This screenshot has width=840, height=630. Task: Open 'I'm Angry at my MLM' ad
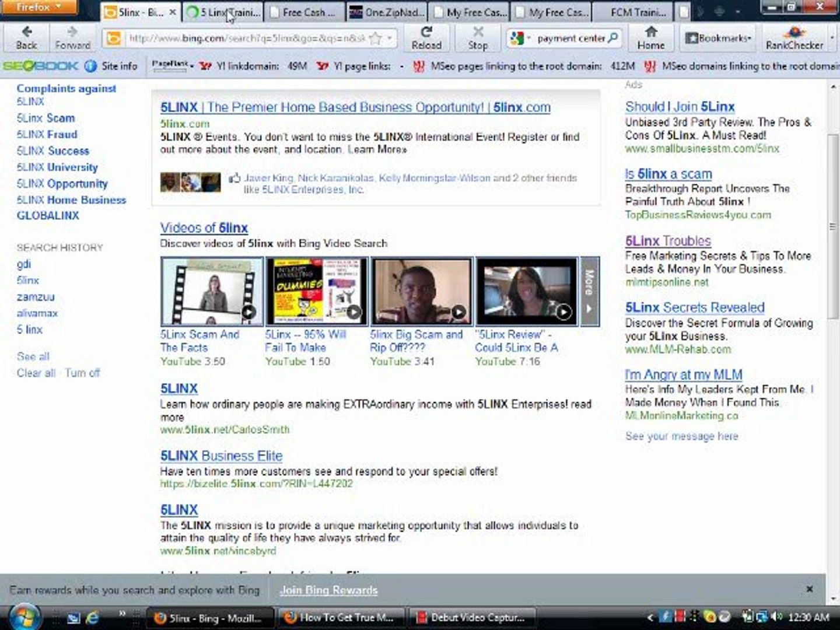click(x=684, y=374)
